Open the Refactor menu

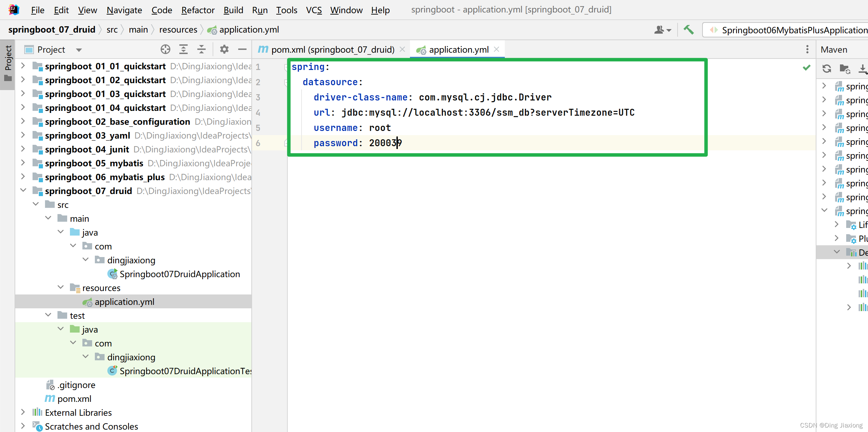click(198, 10)
